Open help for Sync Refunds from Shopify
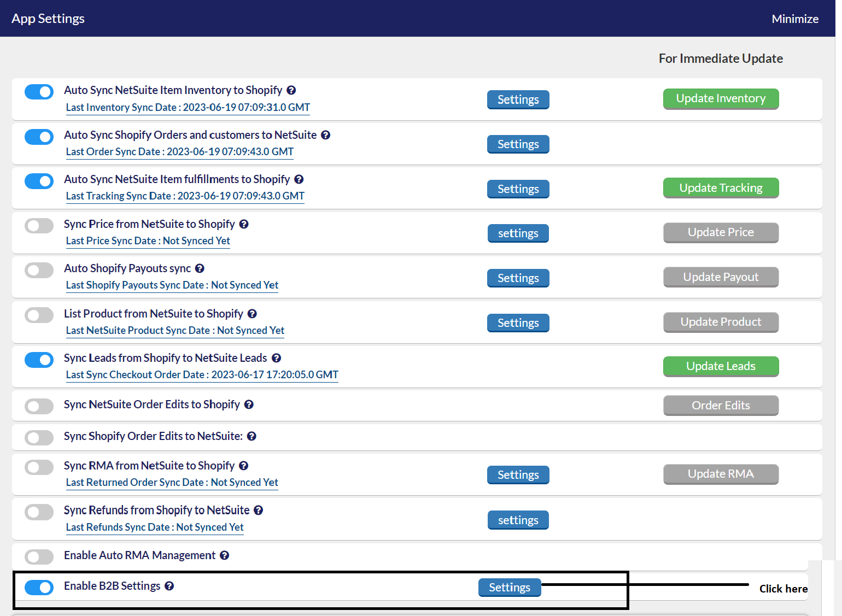The height and width of the screenshot is (616, 842). click(259, 510)
